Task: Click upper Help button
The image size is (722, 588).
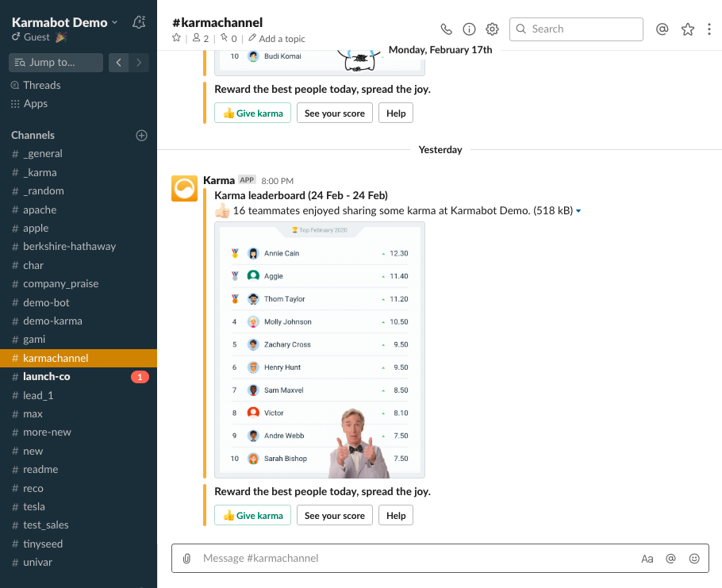Action: 396,113
